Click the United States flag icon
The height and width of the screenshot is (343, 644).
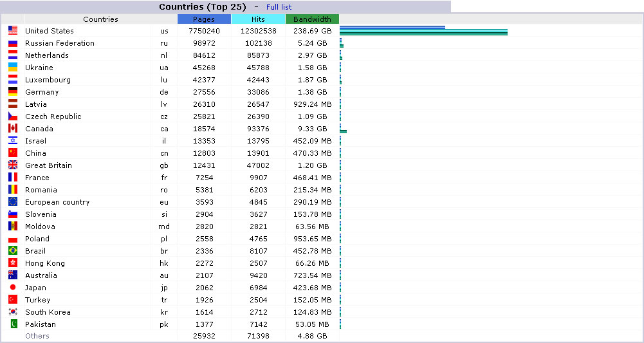coord(13,31)
